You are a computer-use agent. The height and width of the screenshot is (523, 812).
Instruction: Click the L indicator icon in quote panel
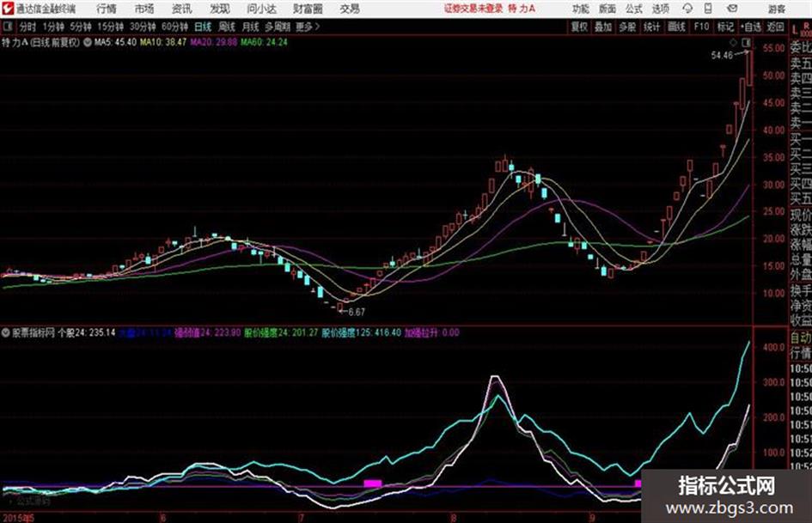click(795, 29)
